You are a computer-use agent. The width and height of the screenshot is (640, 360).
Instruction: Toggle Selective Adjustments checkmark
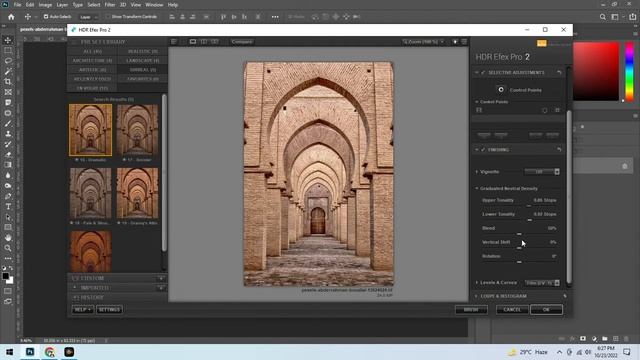[x=483, y=72]
